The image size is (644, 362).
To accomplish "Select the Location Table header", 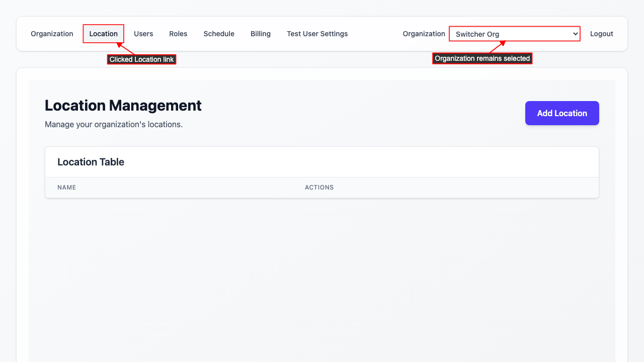I will point(91,162).
